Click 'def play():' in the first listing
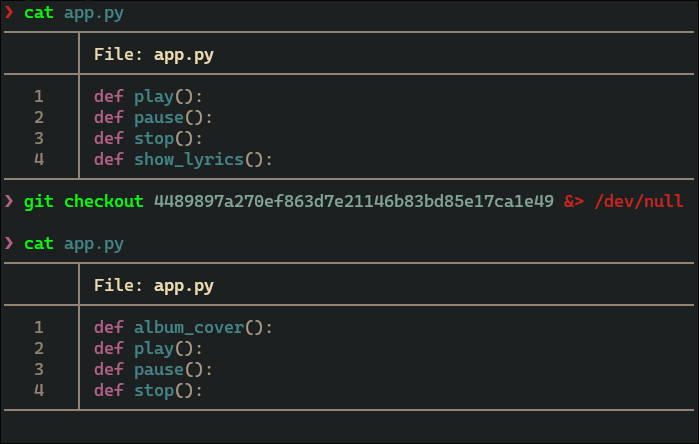699x444 pixels. pos(148,97)
